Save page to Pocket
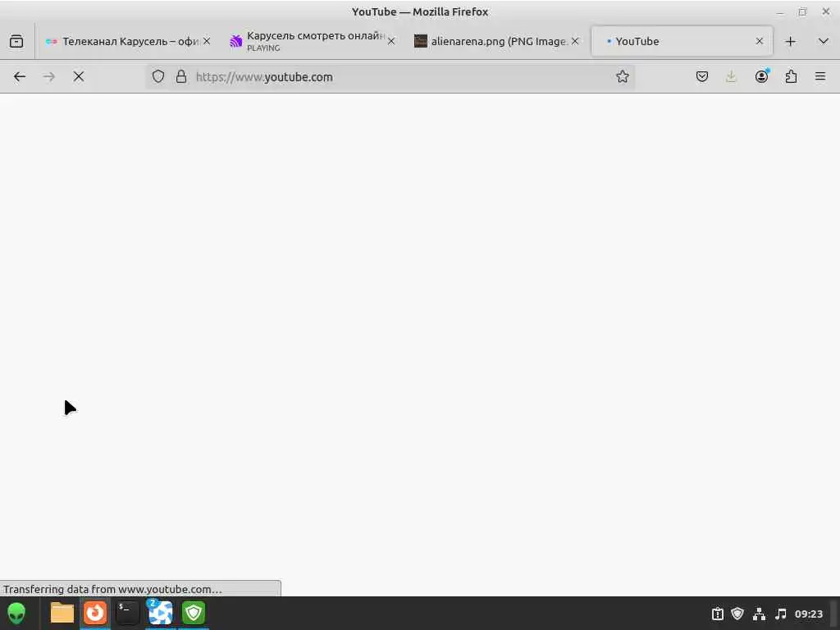 [x=702, y=76]
